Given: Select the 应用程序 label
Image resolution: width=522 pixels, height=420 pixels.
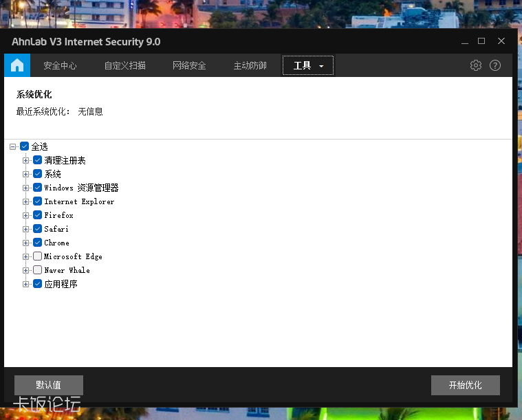Looking at the screenshot, I should click(61, 284).
